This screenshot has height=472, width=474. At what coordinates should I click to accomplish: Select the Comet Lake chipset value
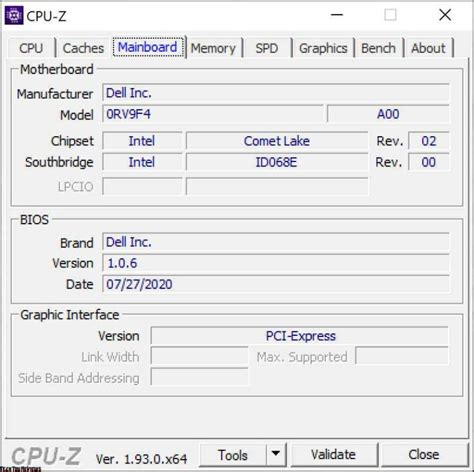(x=277, y=141)
